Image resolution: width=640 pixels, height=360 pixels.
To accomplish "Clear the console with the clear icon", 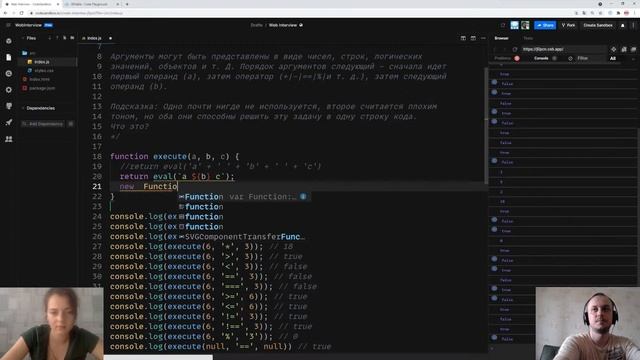I will [570, 58].
